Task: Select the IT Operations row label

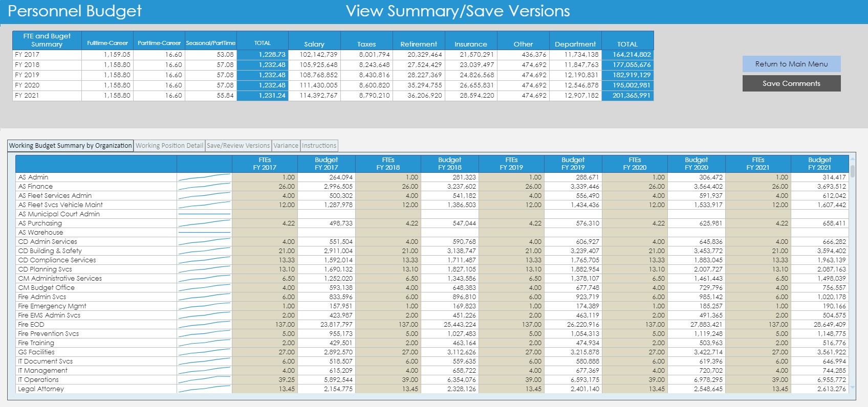Action: click(x=38, y=380)
